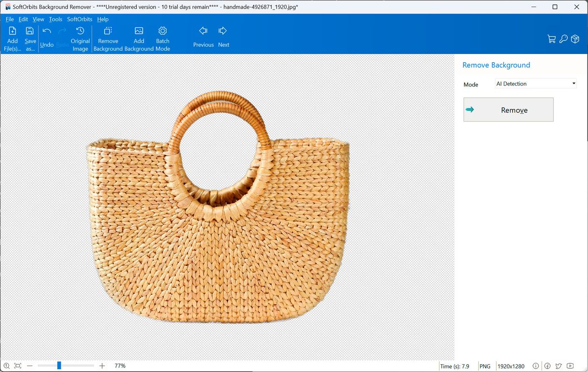The width and height of the screenshot is (588, 372).
Task: Click the fit-to-window zoom icon
Action: 18,366
